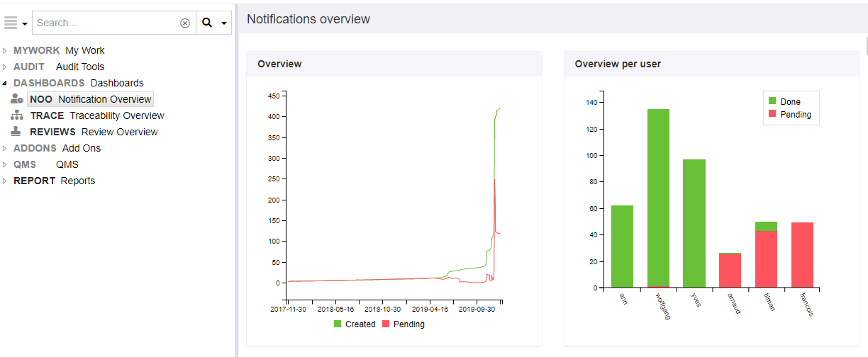Expand the ADDONS Add Ons node
Screen dimensions: 868x357
4,148
